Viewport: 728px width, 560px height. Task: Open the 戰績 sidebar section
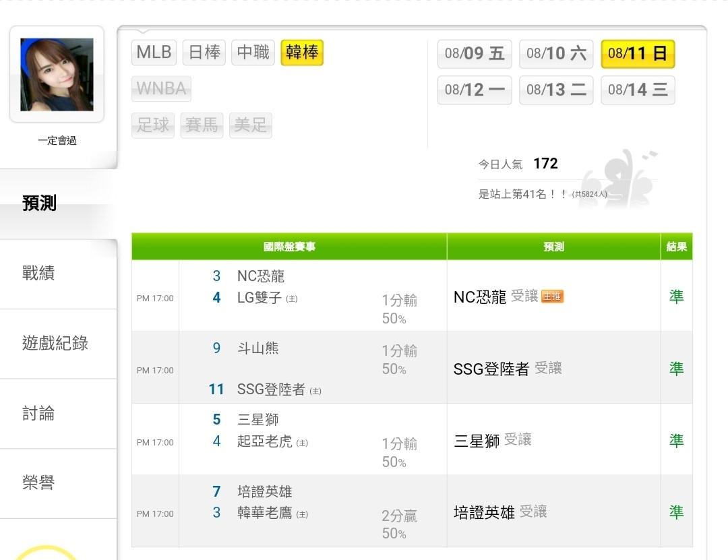tap(58, 274)
